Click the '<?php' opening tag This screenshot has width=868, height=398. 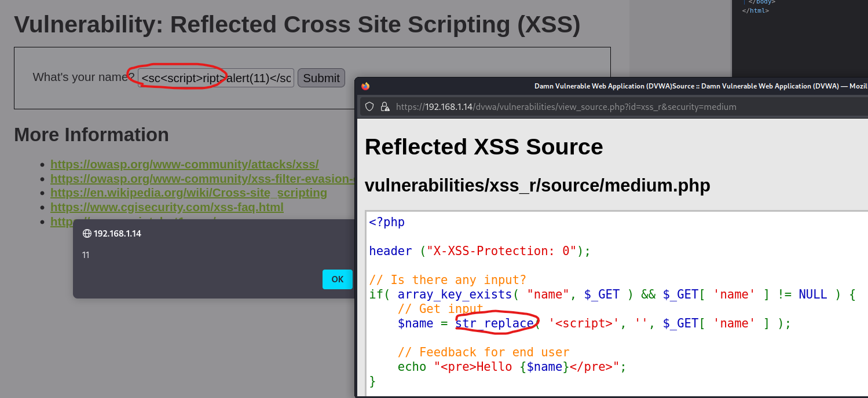pyautogui.click(x=387, y=222)
